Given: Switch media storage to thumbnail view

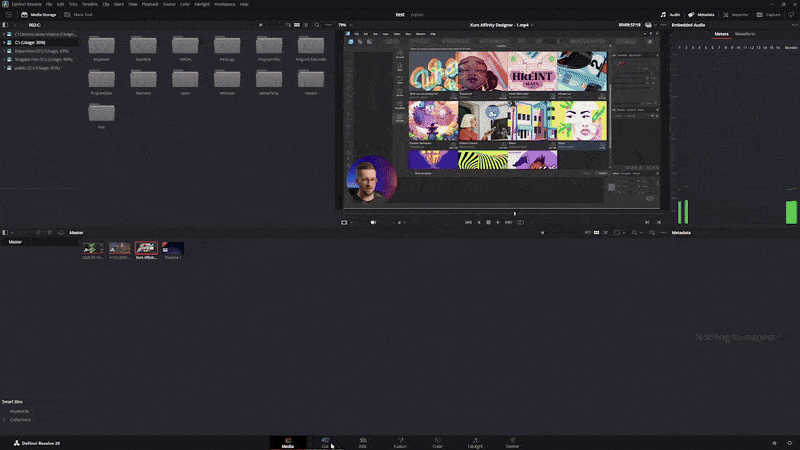Looking at the screenshot, I should click(x=297, y=25).
